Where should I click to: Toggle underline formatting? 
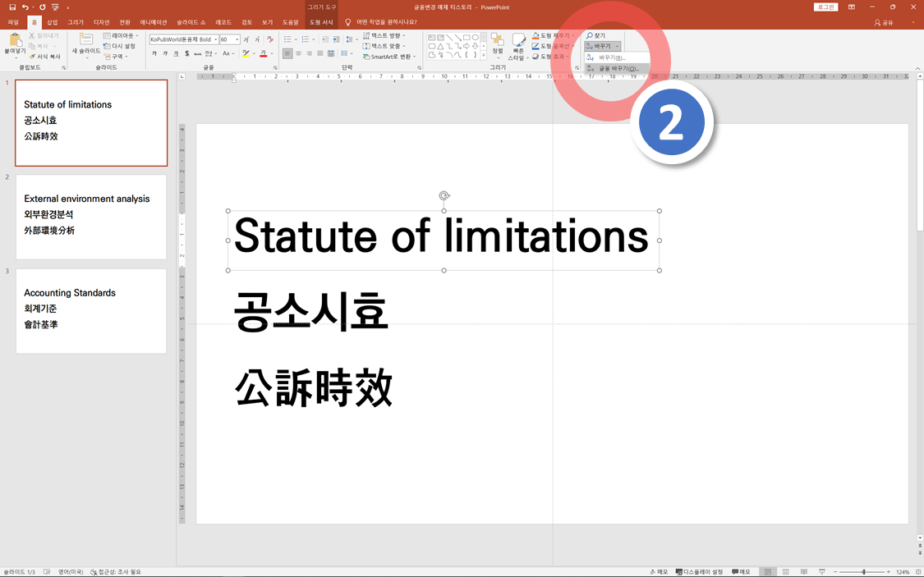click(x=176, y=53)
